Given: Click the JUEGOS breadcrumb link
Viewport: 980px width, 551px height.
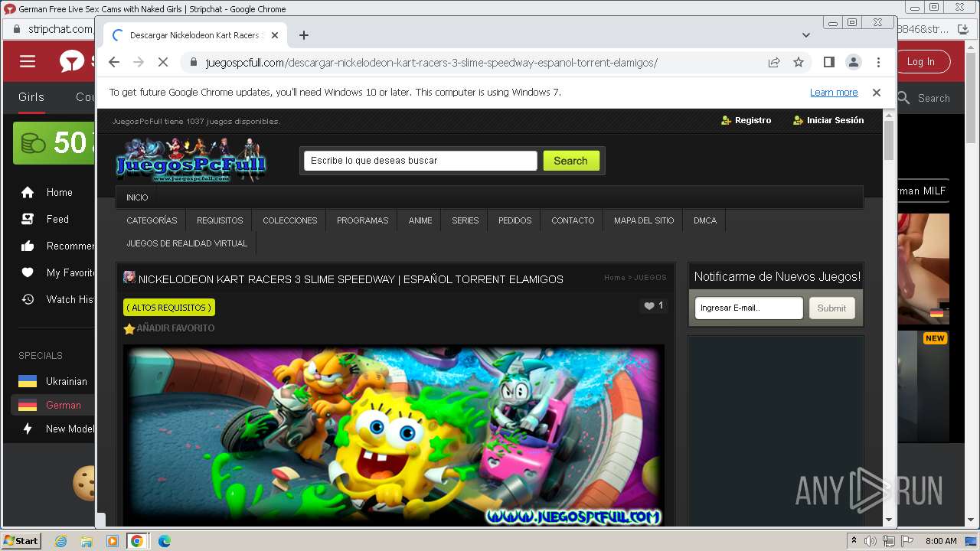Looking at the screenshot, I should 651,278.
